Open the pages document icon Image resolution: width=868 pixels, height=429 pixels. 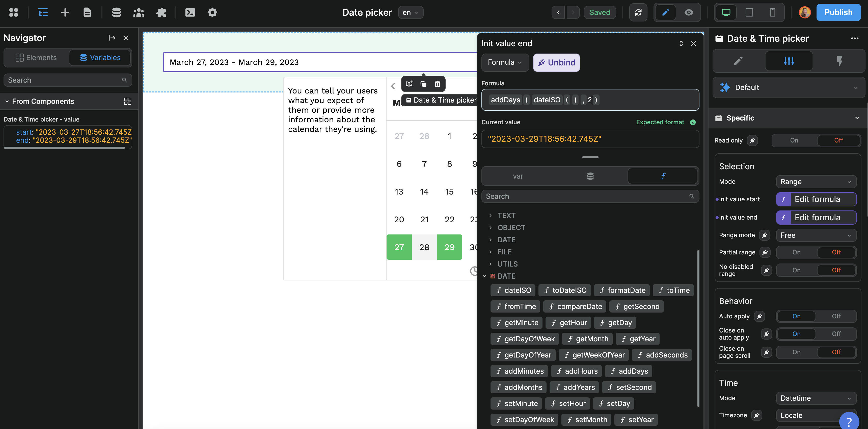[x=87, y=12]
